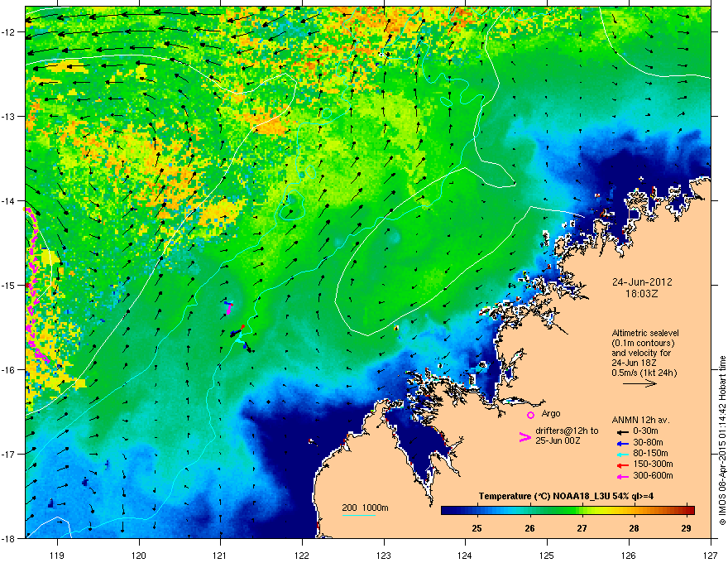Click the temperature color bar at 25

point(477,511)
